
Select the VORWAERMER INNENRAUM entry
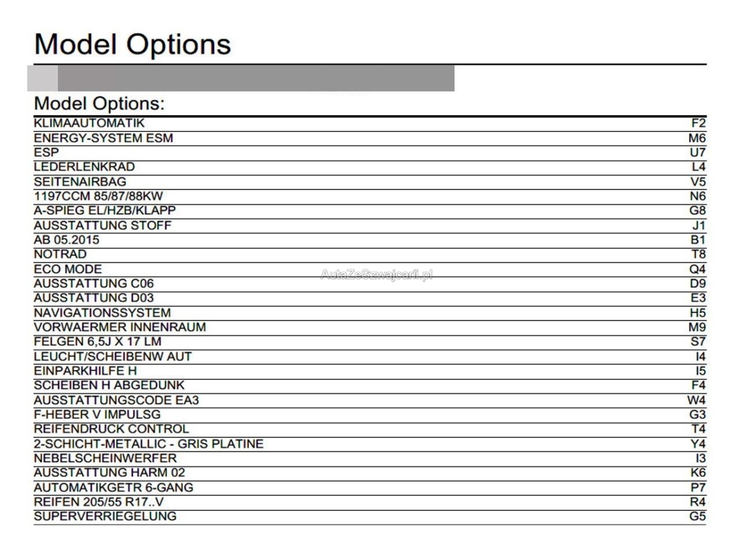tap(120, 327)
